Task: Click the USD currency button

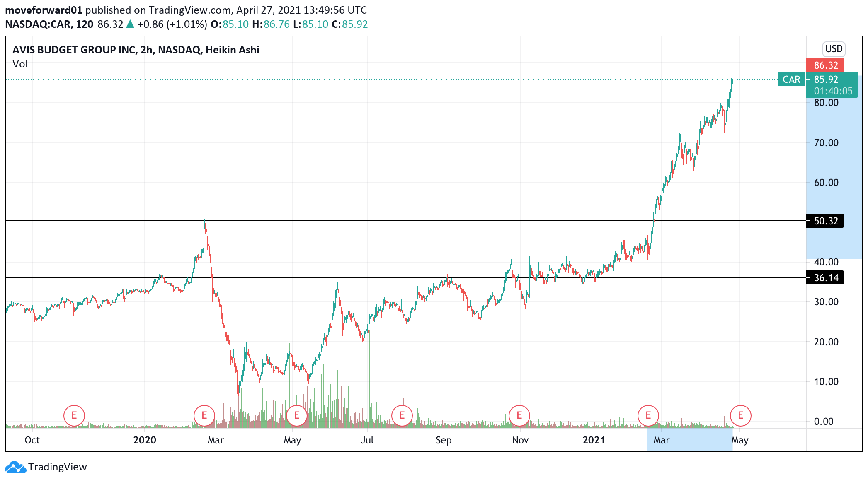Action: (834, 49)
